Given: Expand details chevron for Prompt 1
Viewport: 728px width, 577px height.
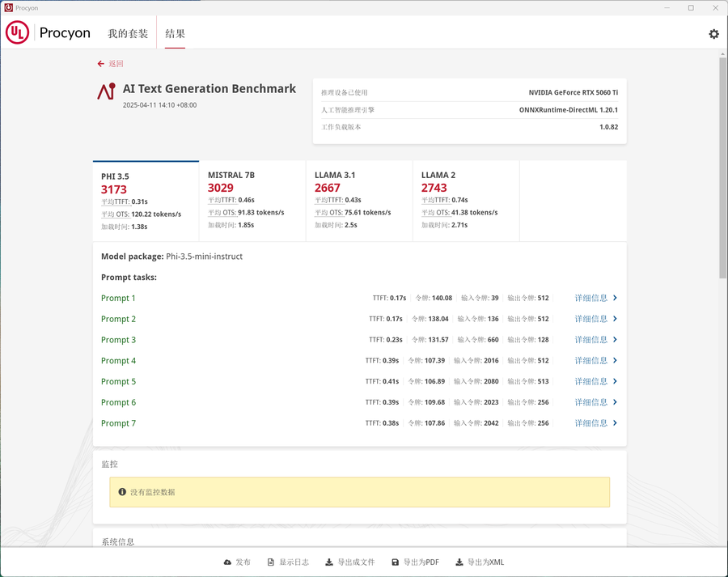Looking at the screenshot, I should 615,298.
